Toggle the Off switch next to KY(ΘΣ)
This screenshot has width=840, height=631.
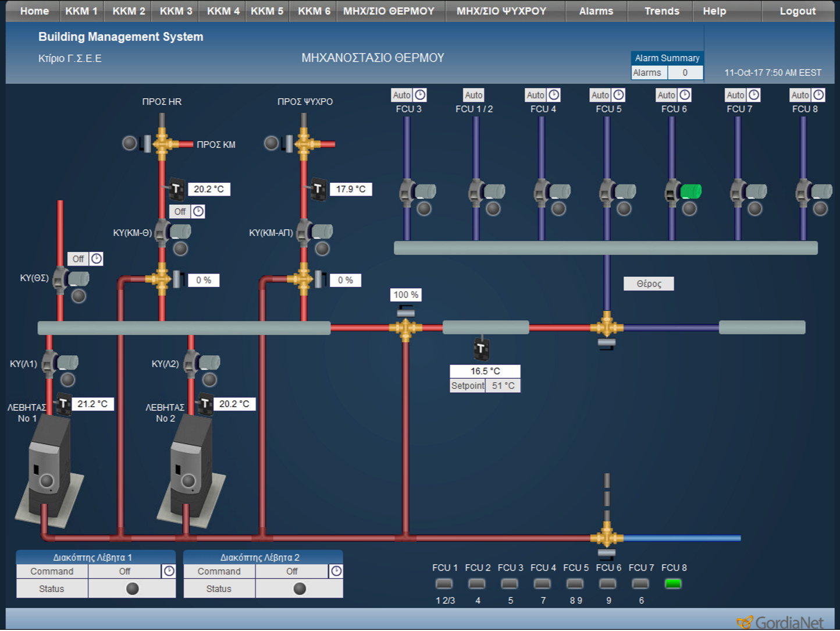(x=78, y=258)
